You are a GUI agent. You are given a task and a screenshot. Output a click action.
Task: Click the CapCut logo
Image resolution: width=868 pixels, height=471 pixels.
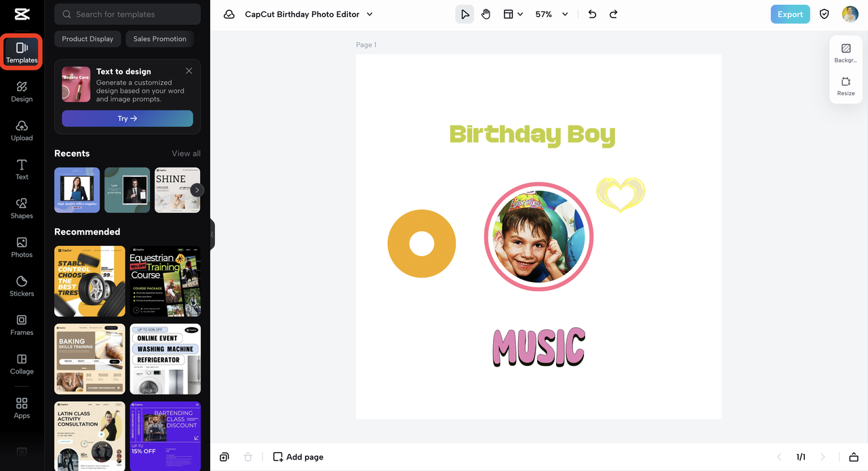pos(22,14)
